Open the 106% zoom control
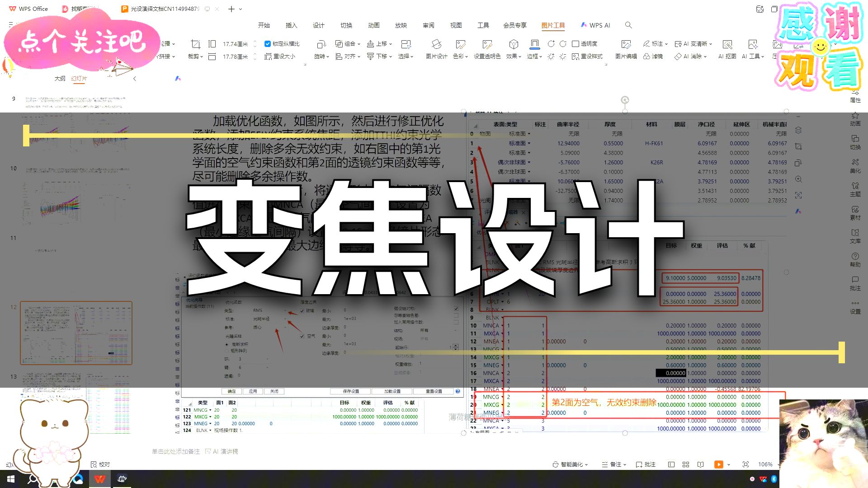868x488 pixels. 766,464
